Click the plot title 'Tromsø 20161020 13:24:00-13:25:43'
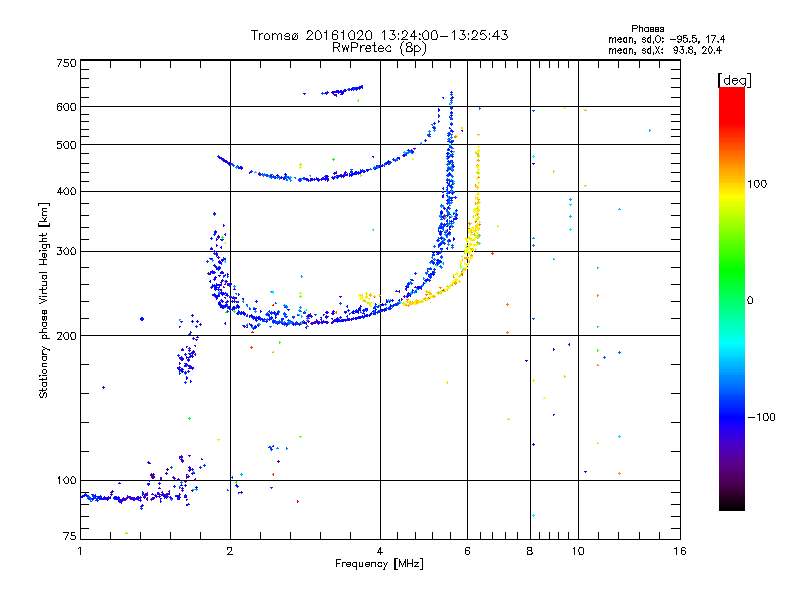 pos(379,35)
